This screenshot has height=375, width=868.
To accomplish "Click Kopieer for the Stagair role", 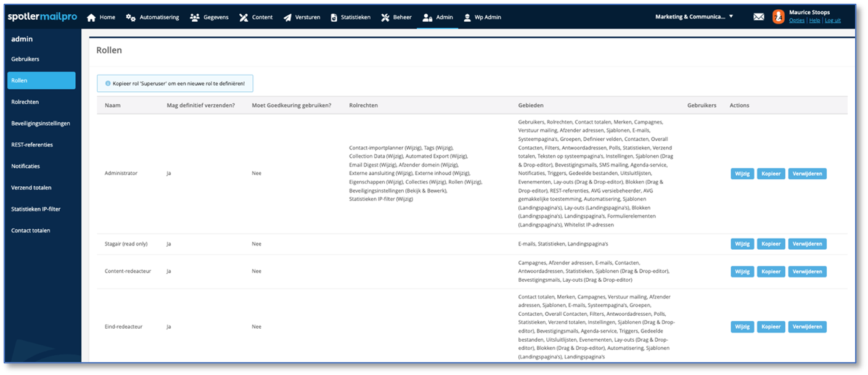I will pyautogui.click(x=771, y=244).
